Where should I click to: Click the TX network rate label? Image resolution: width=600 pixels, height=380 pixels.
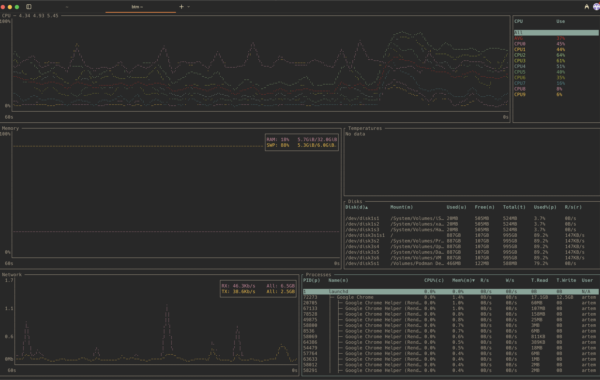pyautogui.click(x=258, y=292)
